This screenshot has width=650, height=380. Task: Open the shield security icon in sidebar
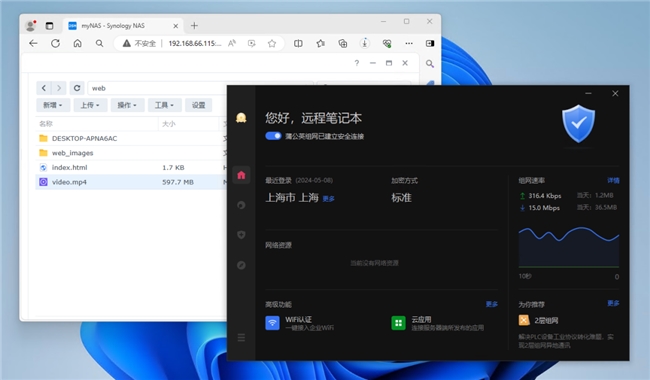(x=241, y=235)
